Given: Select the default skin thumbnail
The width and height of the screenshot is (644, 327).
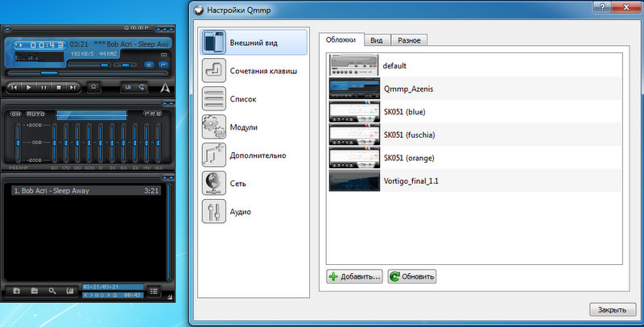Looking at the screenshot, I should point(354,65).
